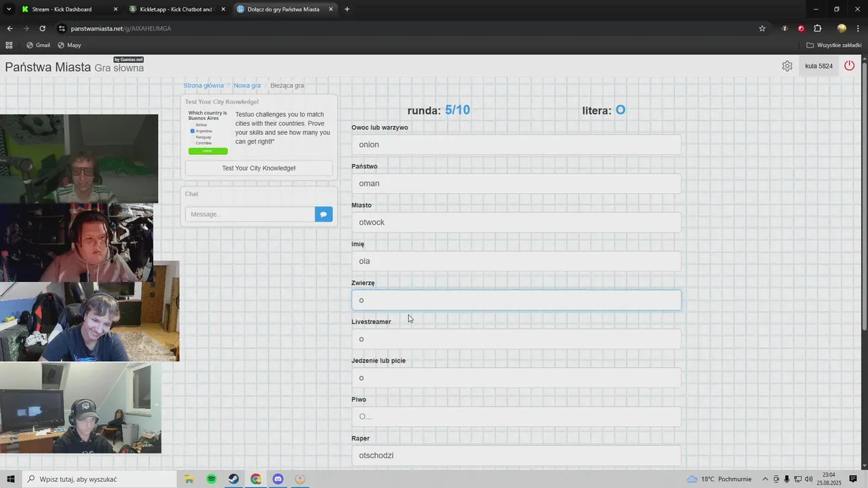Send chat message with blue speech button
The height and width of the screenshot is (488, 868).
(323, 214)
